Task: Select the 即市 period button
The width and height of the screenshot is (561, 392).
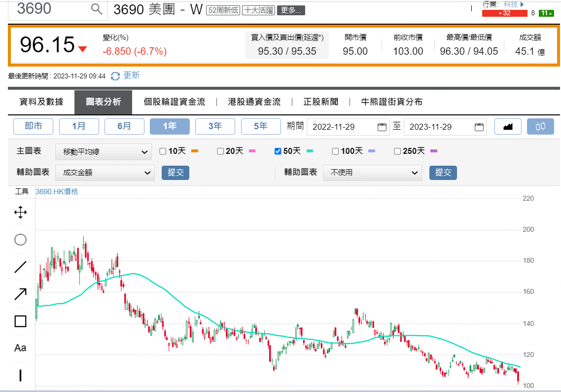Action: [33, 126]
